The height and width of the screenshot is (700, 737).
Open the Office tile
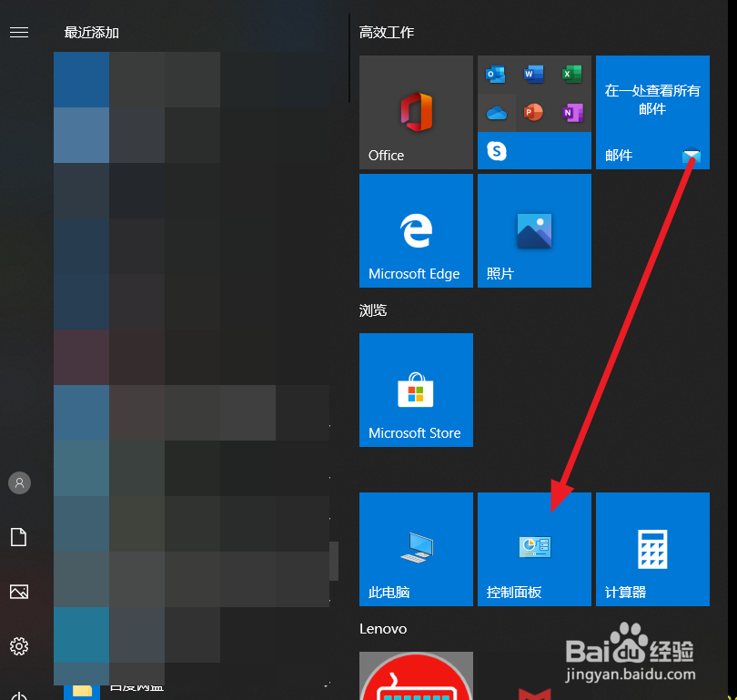pyautogui.click(x=416, y=112)
